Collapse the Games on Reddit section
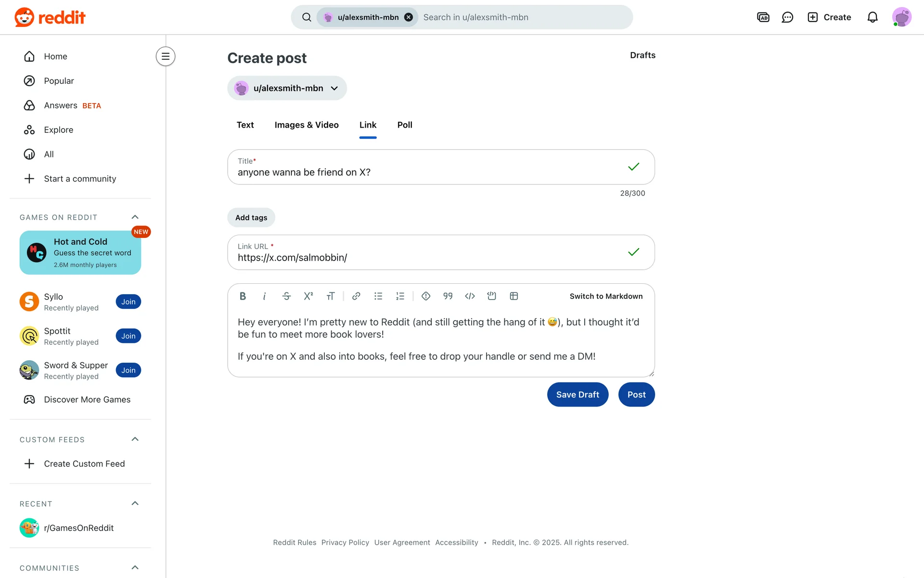 pos(135,217)
